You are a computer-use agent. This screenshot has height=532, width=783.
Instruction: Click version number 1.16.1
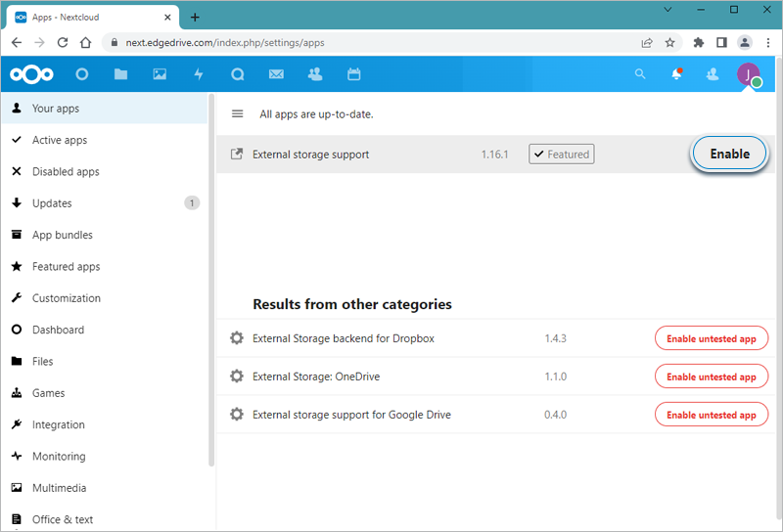point(494,155)
